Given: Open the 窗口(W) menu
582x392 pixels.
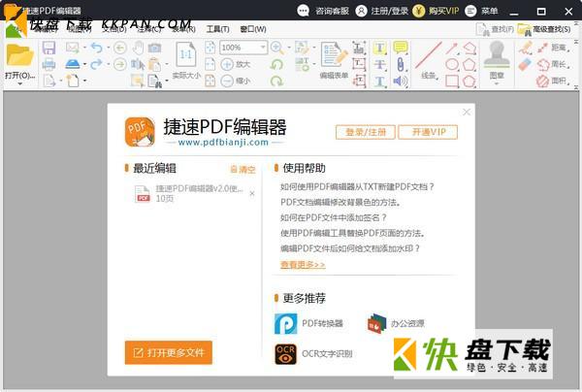Looking at the screenshot, I should (x=253, y=29).
